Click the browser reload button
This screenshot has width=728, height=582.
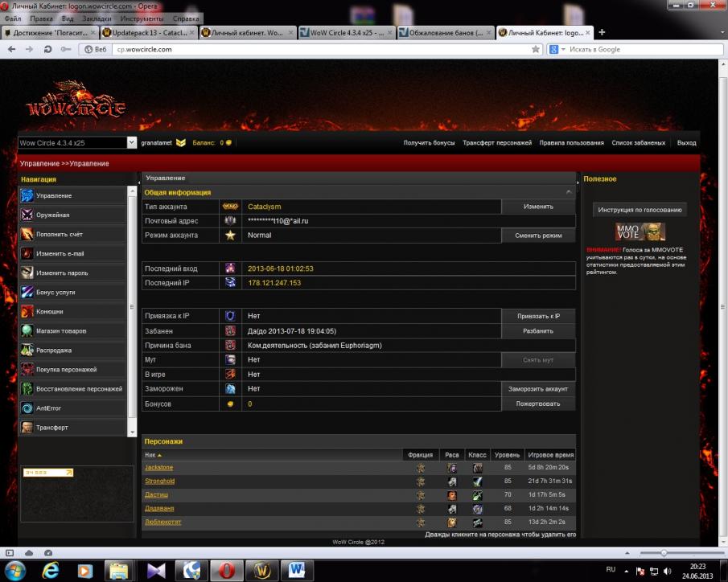click(x=49, y=49)
